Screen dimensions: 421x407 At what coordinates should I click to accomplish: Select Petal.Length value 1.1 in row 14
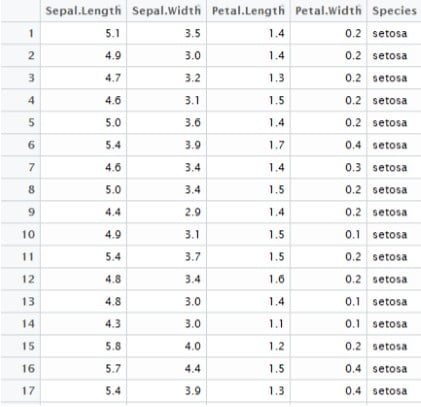(277, 324)
